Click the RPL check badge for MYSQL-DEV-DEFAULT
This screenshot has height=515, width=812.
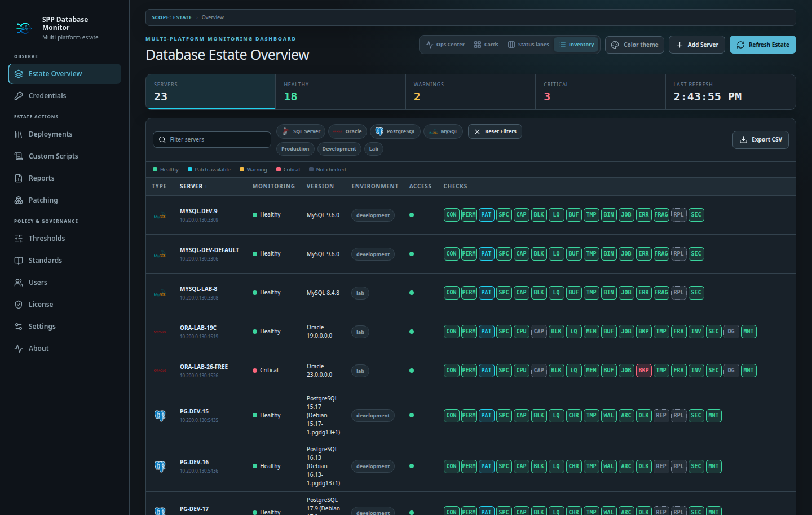(x=678, y=254)
